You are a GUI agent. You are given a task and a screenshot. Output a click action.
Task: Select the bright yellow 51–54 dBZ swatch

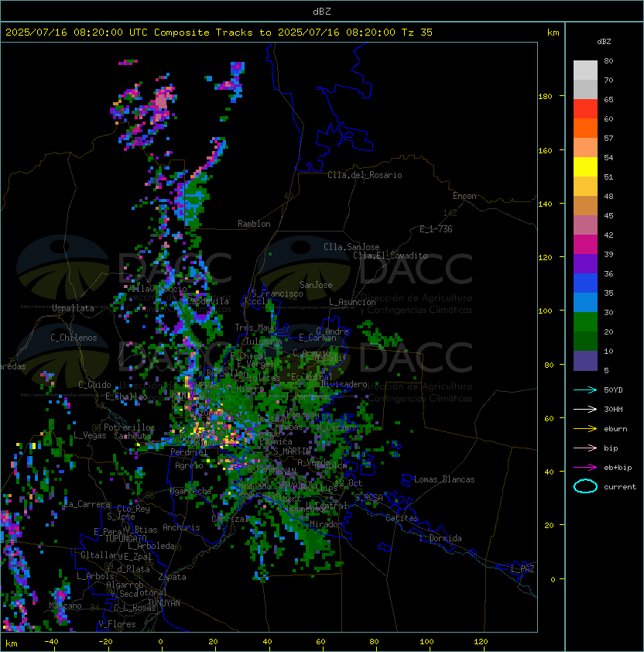click(585, 167)
